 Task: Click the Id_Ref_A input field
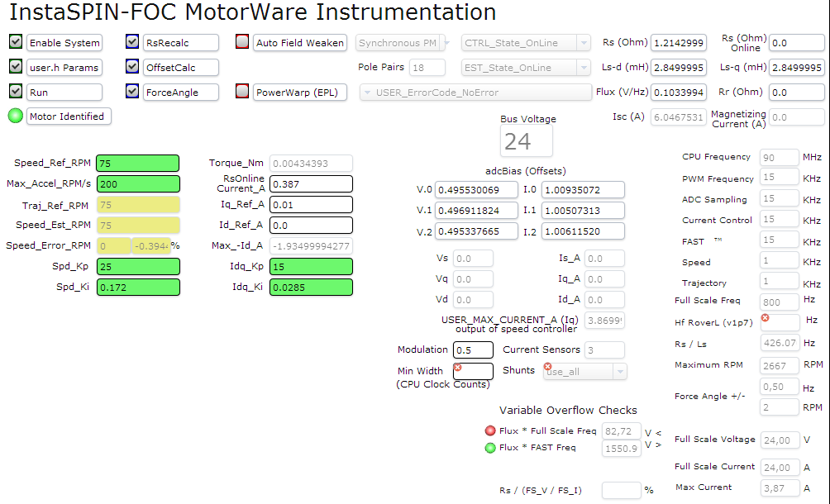click(311, 226)
